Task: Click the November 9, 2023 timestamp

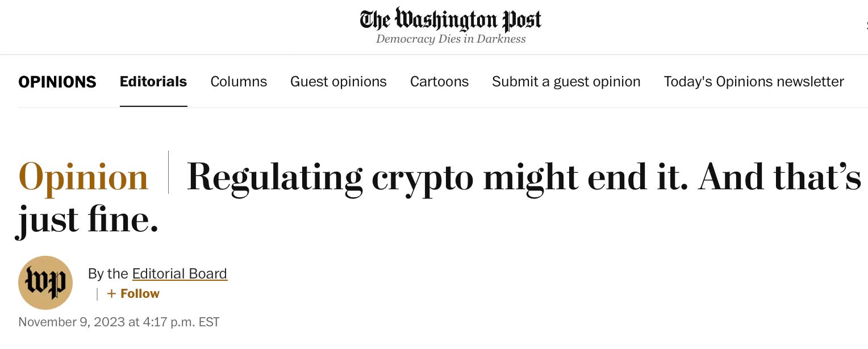Action: click(x=119, y=322)
